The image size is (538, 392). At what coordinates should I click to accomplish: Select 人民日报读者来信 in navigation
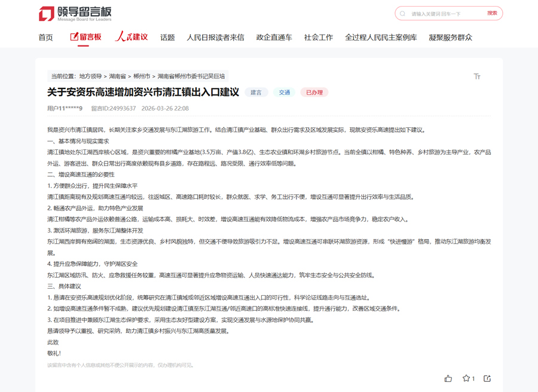pyautogui.click(x=215, y=38)
